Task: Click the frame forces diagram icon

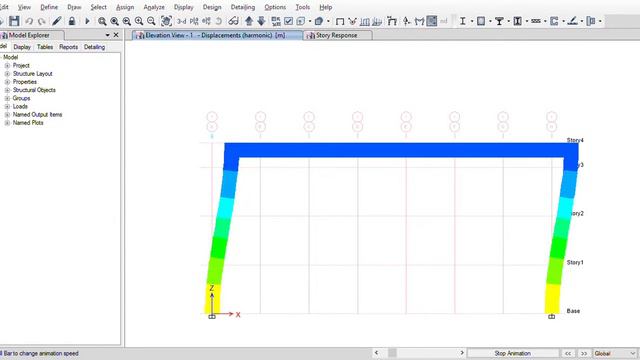Action: point(365,21)
